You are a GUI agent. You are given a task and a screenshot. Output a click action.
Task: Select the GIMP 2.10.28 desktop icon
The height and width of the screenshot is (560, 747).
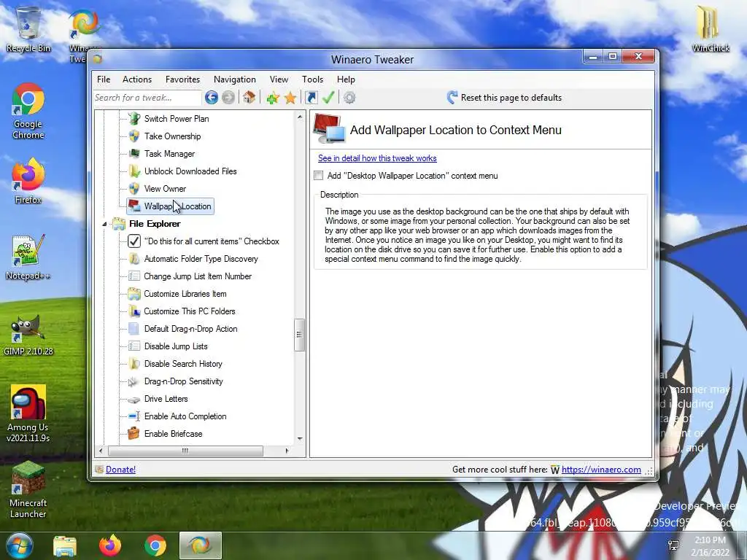[28, 335]
